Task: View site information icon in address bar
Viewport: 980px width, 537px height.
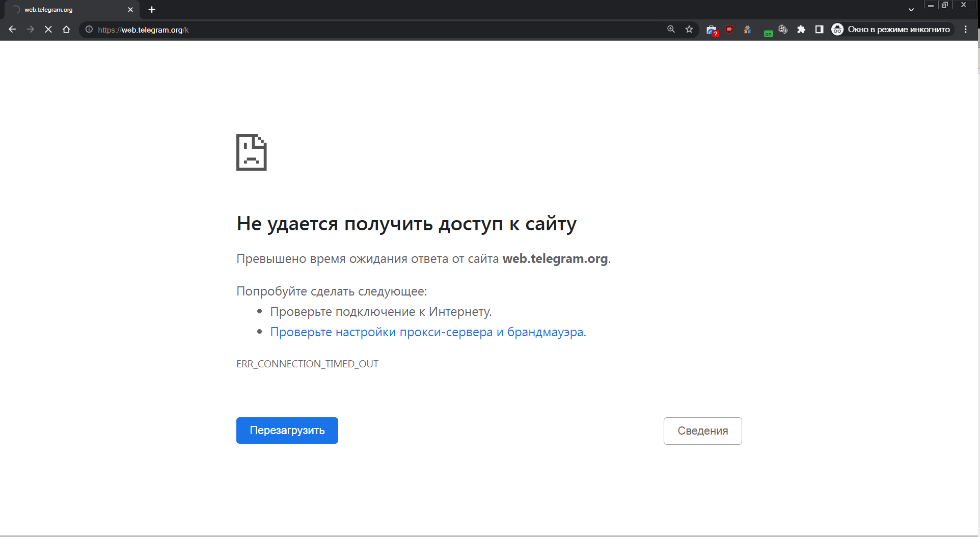Action: [89, 30]
